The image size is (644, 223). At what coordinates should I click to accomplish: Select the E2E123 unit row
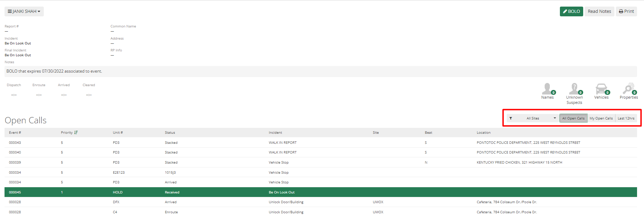[321, 173]
